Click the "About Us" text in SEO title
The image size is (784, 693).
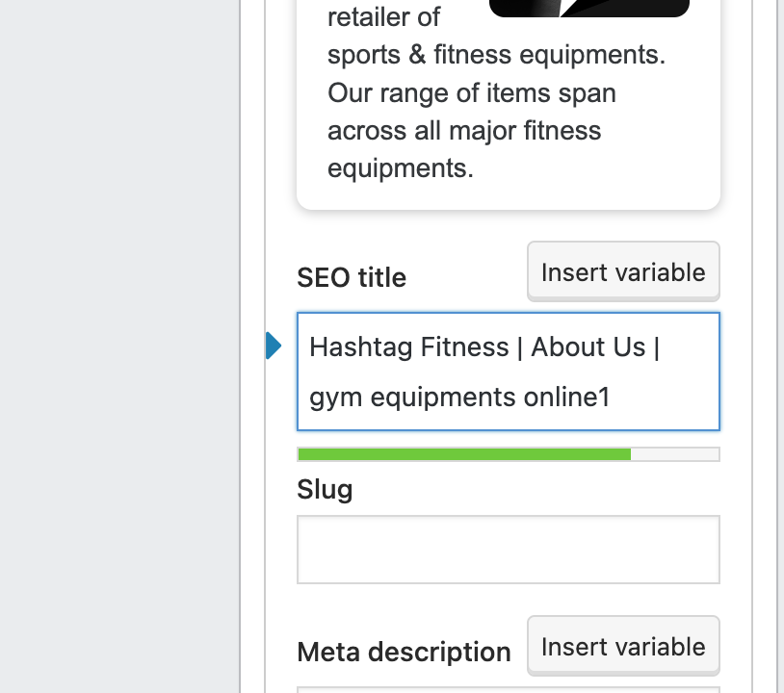click(588, 346)
